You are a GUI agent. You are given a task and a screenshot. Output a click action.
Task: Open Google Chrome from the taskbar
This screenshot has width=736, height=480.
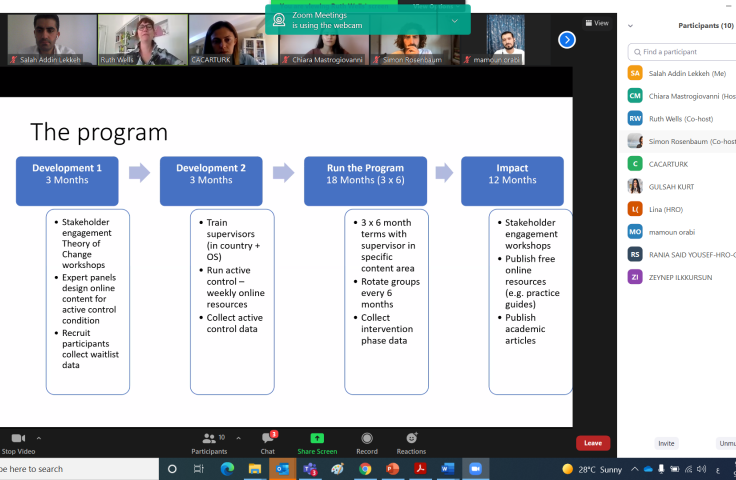[365, 469]
